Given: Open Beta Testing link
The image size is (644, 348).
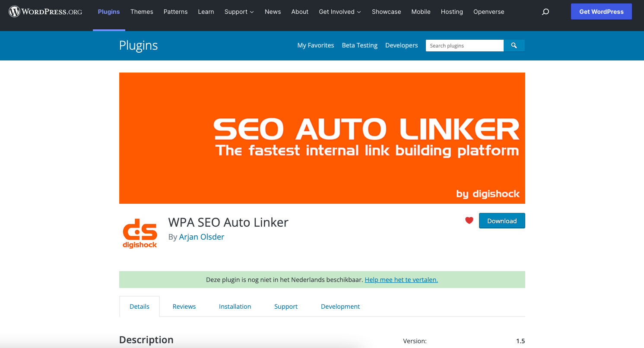Looking at the screenshot, I should (x=360, y=45).
